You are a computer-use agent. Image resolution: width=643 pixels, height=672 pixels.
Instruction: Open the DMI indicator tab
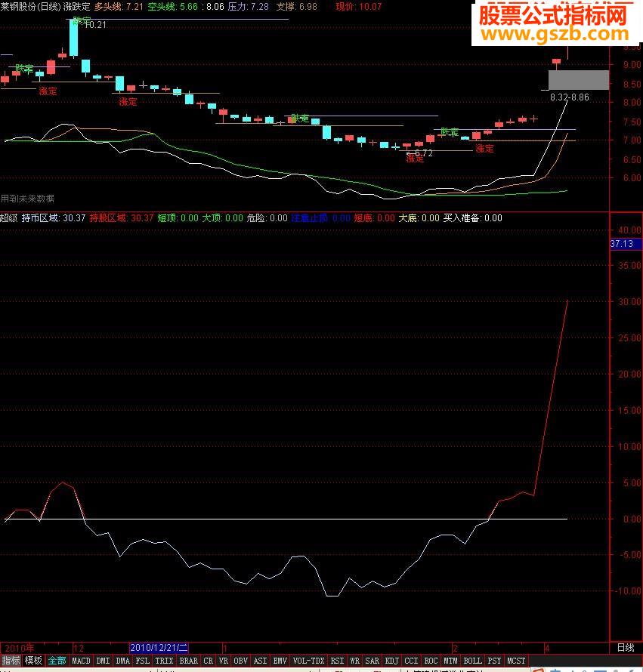point(103,661)
